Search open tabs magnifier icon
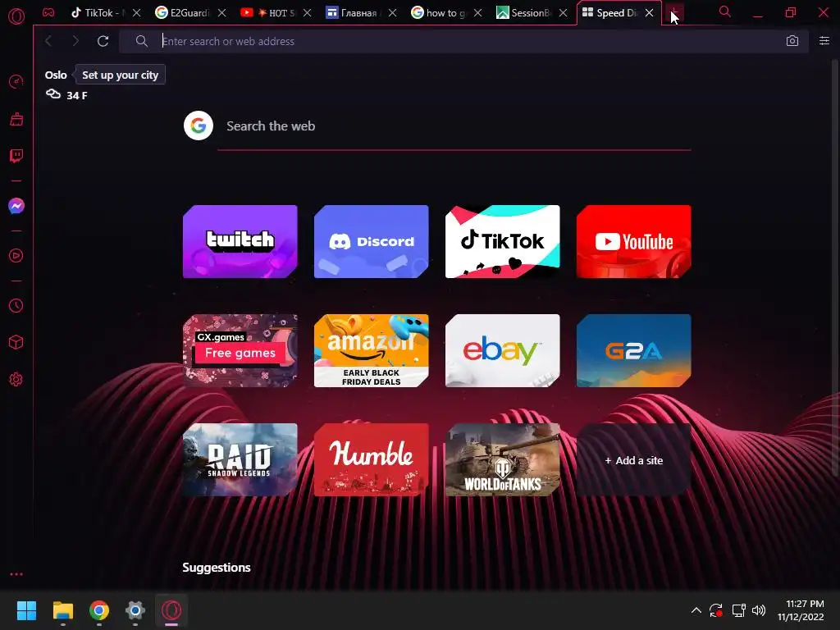Image resolution: width=840 pixels, height=630 pixels. coord(724,11)
